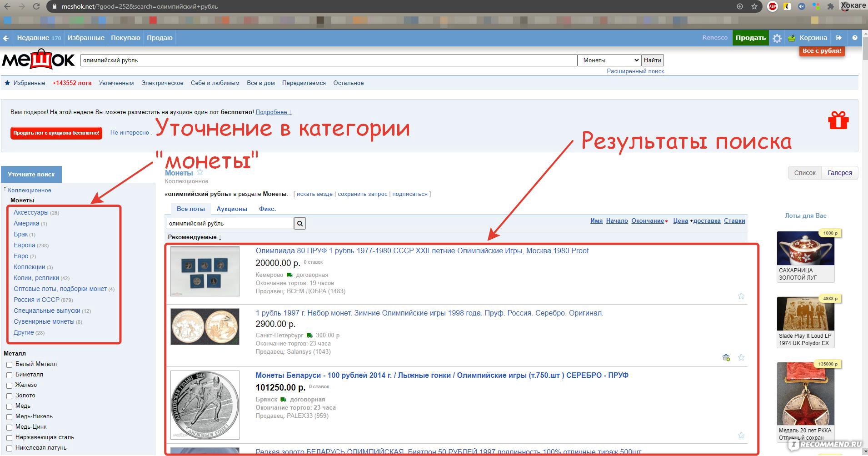
Task: Star the Монеты category heading
Action: coord(200,172)
